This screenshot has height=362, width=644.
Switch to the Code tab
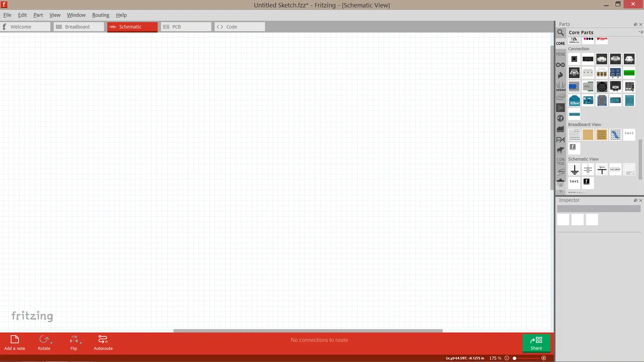pos(239,27)
